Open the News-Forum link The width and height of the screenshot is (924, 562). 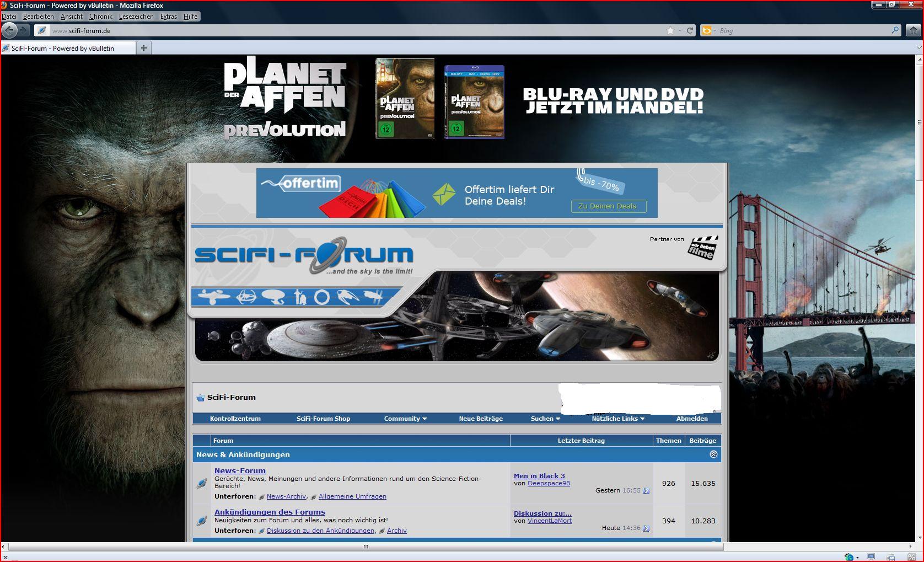point(240,470)
